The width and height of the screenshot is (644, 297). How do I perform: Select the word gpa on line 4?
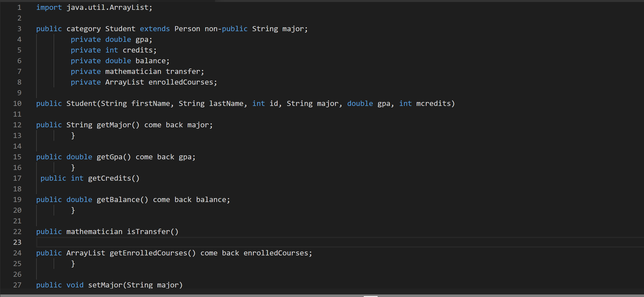pos(142,39)
